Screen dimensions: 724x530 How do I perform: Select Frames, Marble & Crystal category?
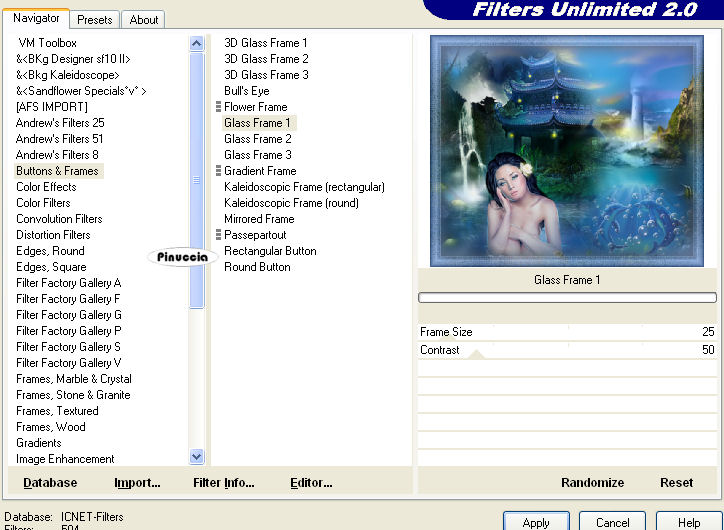(x=74, y=379)
